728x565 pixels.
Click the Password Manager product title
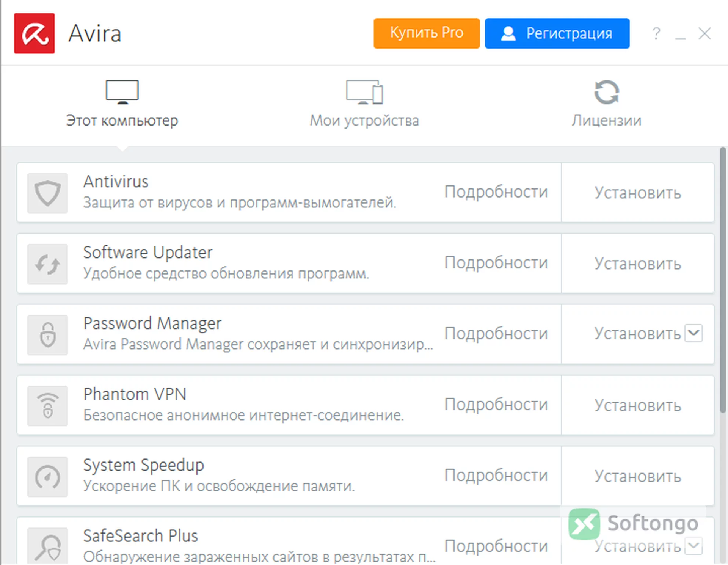[x=152, y=324]
